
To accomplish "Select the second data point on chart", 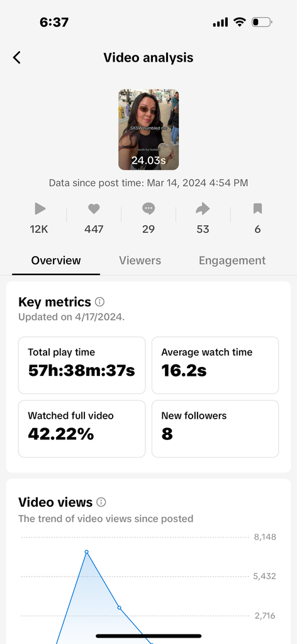I will pyautogui.click(x=119, y=607).
